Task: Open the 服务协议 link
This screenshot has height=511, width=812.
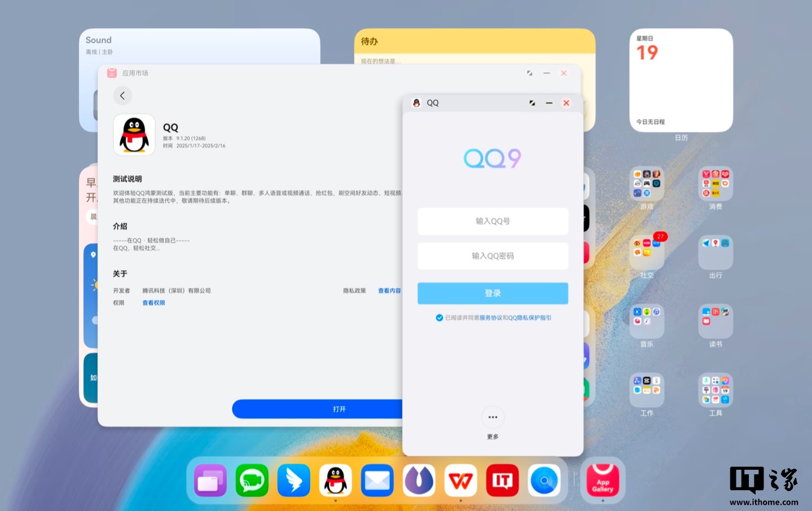Action: click(x=491, y=318)
